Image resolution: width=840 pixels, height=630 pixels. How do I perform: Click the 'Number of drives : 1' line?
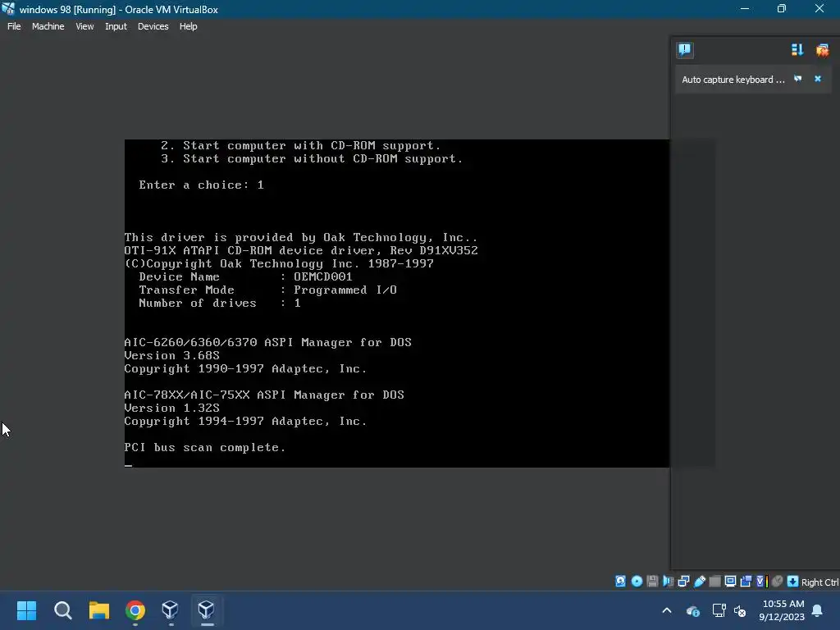click(220, 304)
